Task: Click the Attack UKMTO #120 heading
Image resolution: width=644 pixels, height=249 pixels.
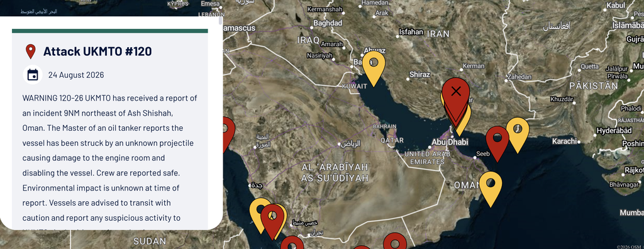Action: 97,52
